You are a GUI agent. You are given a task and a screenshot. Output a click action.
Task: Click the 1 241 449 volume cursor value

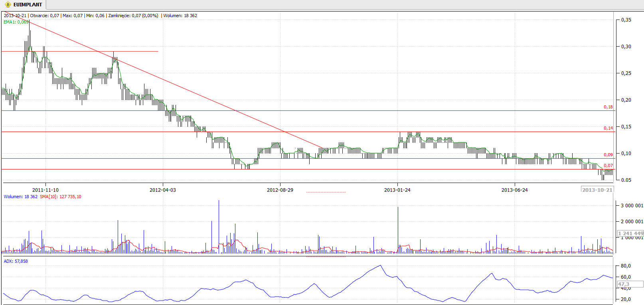630,233
